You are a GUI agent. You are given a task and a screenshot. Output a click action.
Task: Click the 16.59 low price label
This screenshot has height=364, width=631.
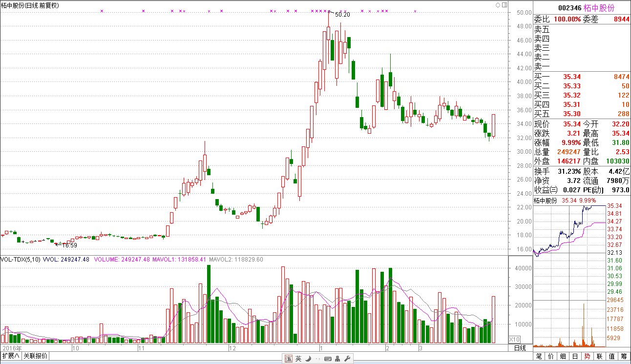[x=69, y=245]
